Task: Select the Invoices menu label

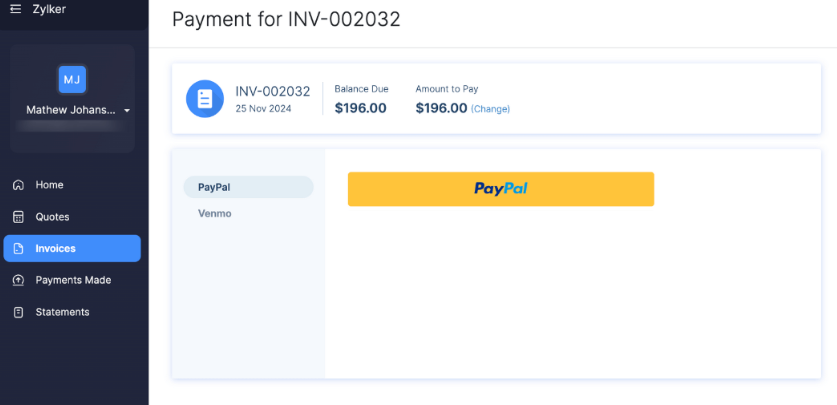Action: (x=55, y=248)
